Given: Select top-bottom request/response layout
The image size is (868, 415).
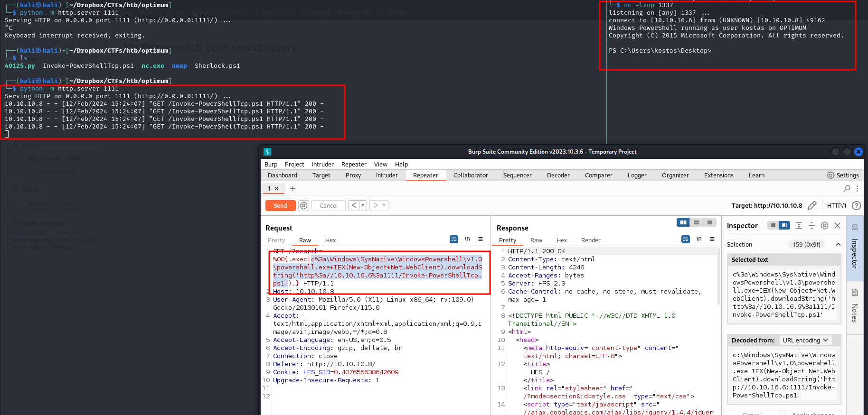Looking at the screenshot, I should [697, 222].
